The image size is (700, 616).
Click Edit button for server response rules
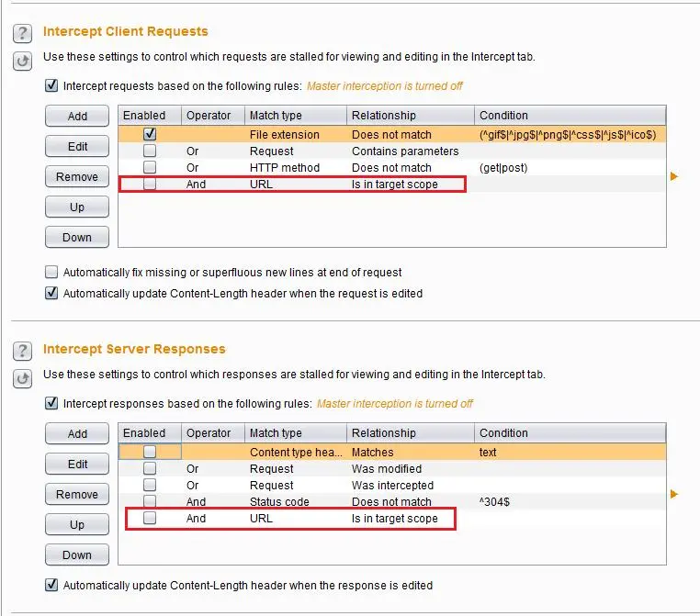click(77, 464)
